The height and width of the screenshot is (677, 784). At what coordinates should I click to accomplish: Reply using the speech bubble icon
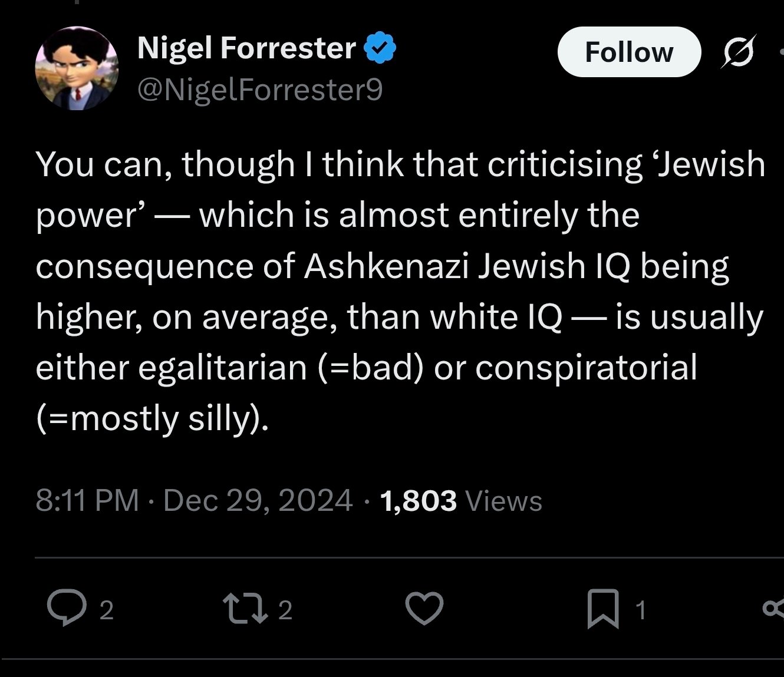(x=67, y=609)
